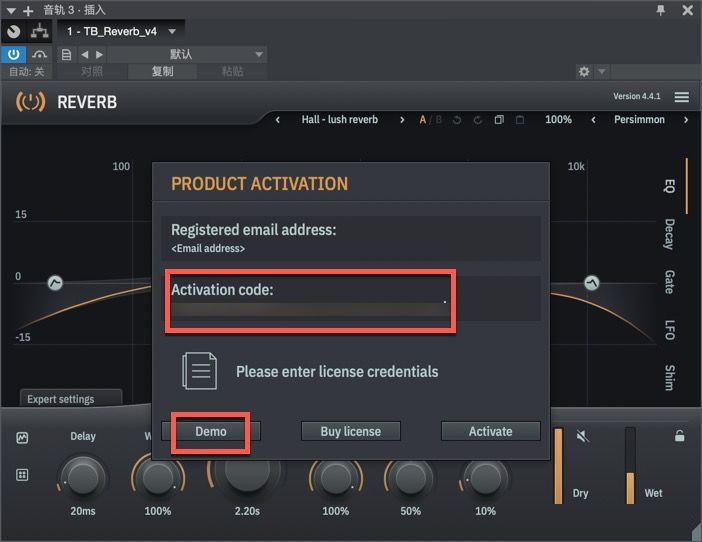702x542 pixels.
Task: Click the email address input field
Action: point(351,239)
